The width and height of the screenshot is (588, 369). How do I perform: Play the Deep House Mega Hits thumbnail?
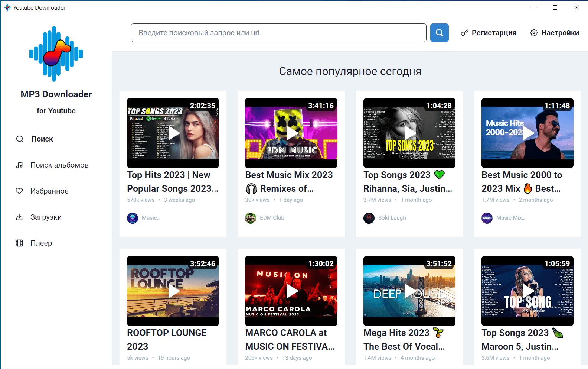pos(409,291)
